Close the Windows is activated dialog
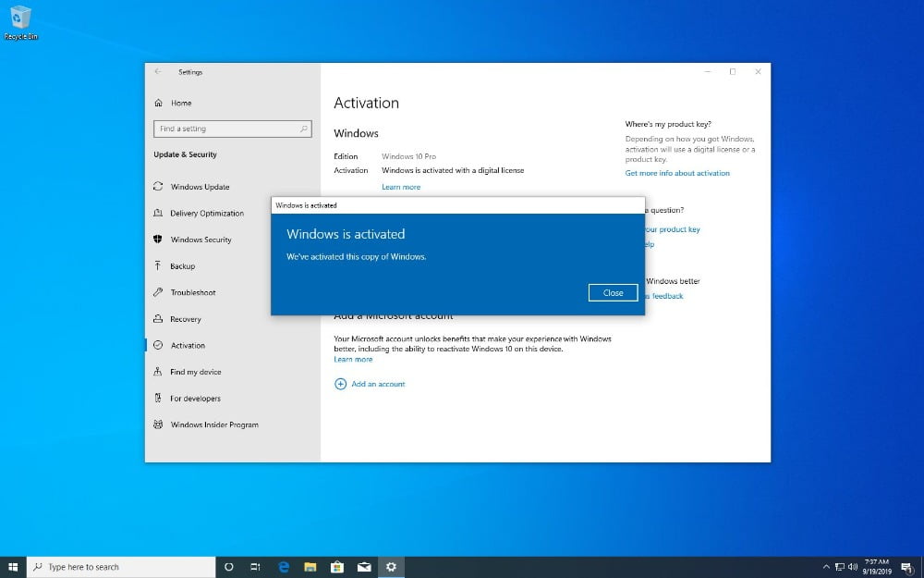This screenshot has height=578, width=924. coord(613,292)
